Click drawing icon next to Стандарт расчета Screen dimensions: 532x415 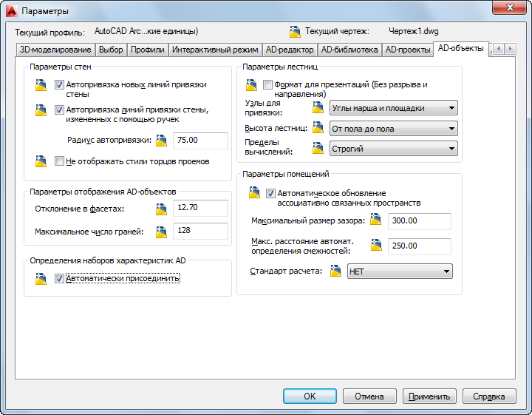click(x=335, y=271)
